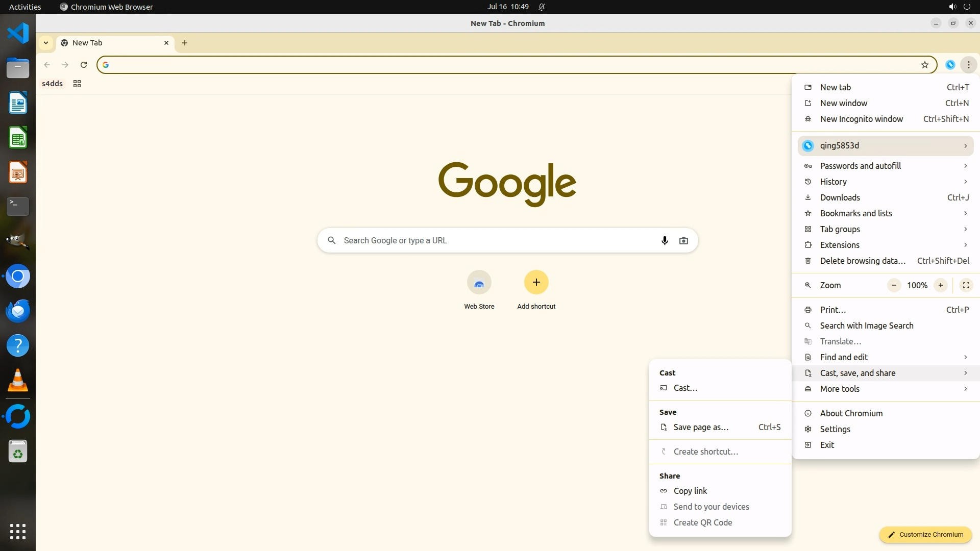Bookmark page with star icon
Screen dimensions: 980x551
924,65
